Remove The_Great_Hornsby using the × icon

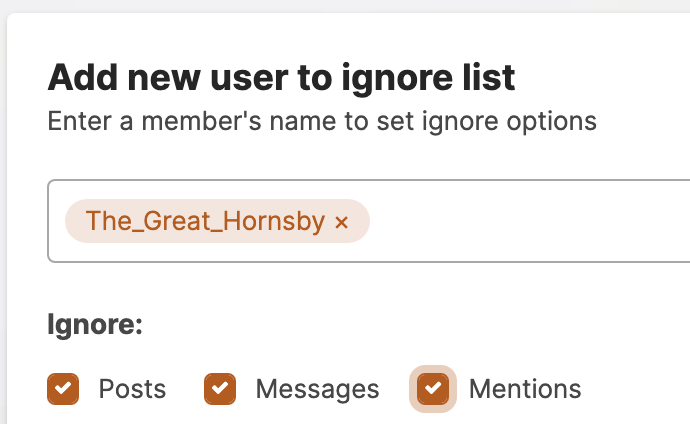(342, 222)
